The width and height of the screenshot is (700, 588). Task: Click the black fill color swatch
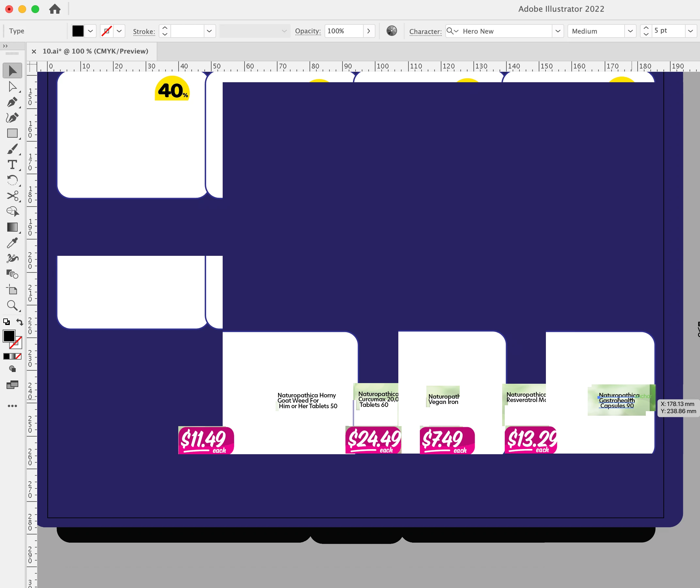coord(78,31)
